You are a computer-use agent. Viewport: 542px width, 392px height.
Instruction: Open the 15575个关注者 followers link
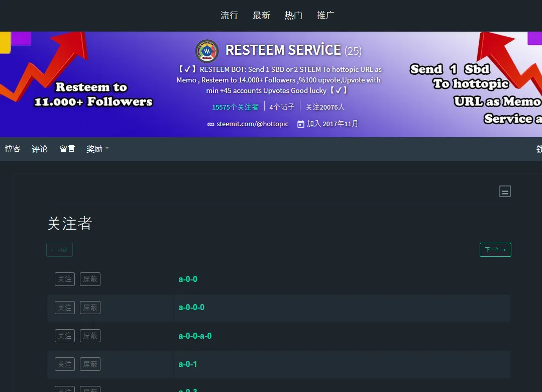(235, 107)
